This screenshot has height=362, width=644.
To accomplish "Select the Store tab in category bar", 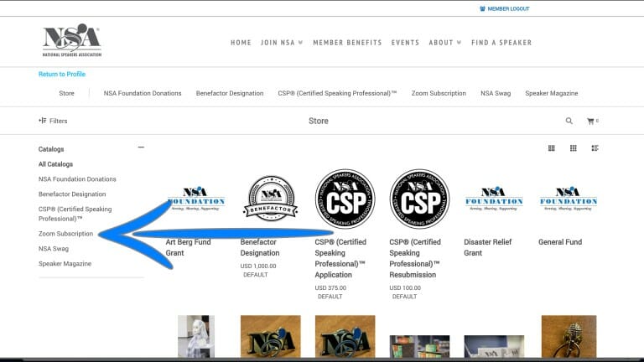I will [x=66, y=93].
